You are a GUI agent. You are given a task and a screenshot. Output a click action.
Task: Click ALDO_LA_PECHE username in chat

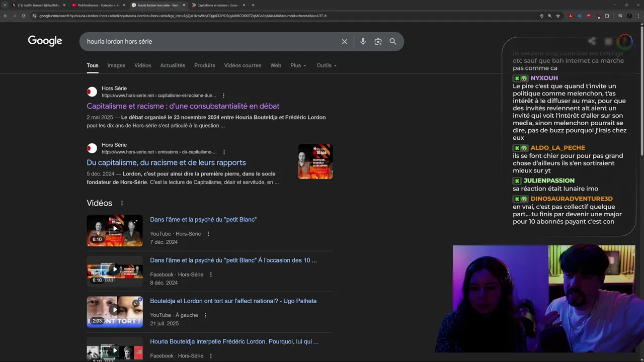[557, 148]
